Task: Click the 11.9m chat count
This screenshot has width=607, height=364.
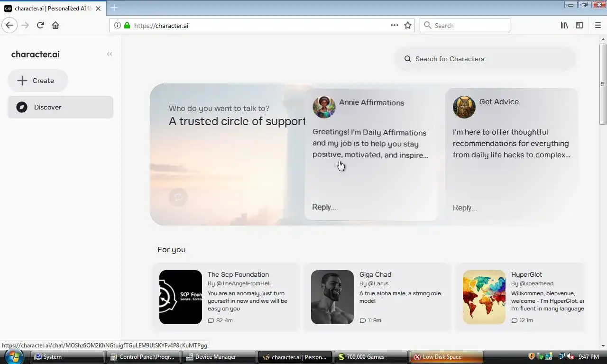Action: (x=370, y=320)
